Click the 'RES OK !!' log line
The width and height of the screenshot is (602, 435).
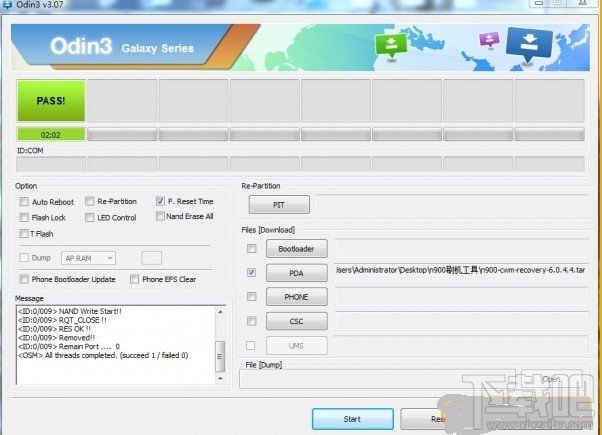coord(54,329)
